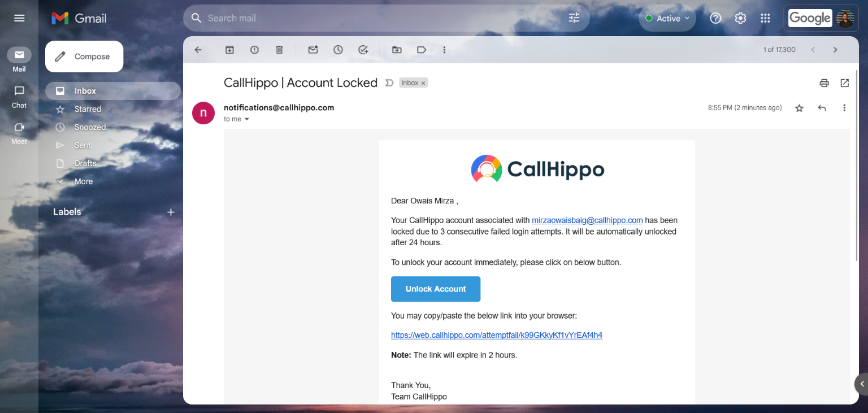Viewport: 868px width, 413px height.
Task: Click the CallHippo logo image
Action: tap(537, 169)
